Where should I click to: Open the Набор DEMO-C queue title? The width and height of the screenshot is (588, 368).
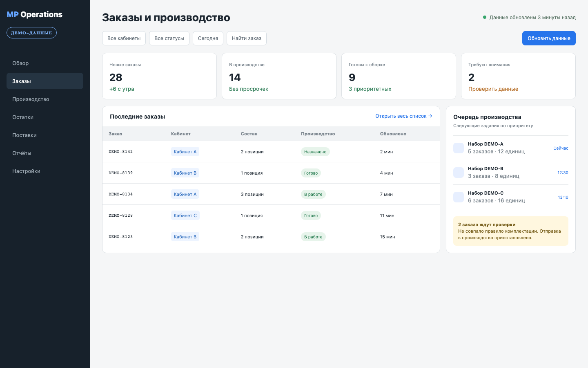tap(486, 193)
